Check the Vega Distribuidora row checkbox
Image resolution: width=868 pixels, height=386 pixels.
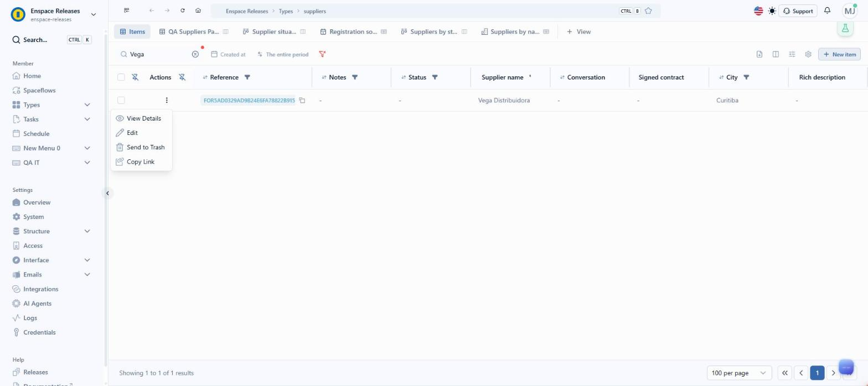click(x=121, y=100)
